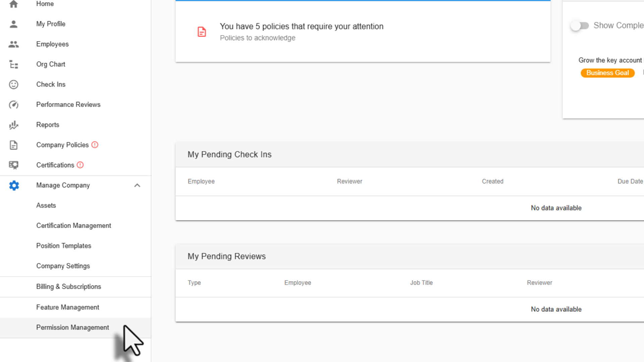Click the My Profile person icon
This screenshot has height=362, width=644.
(13, 24)
